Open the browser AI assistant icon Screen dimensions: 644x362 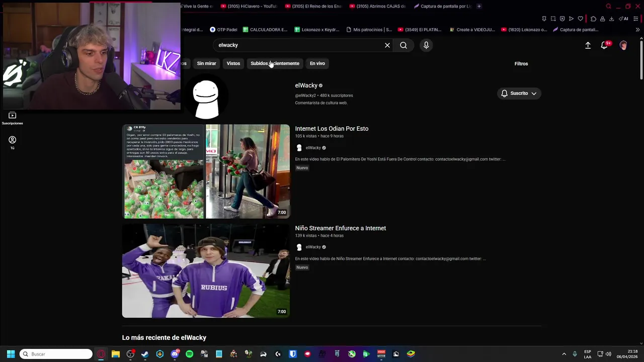coord(624,19)
